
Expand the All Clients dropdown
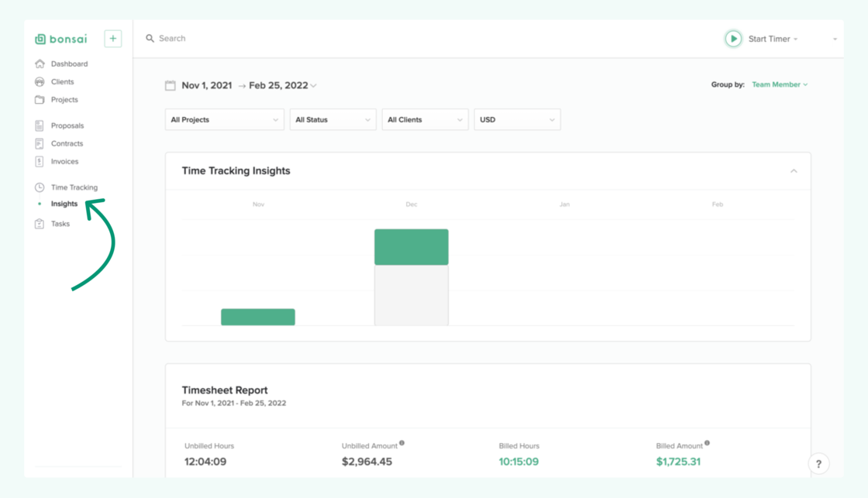click(425, 119)
